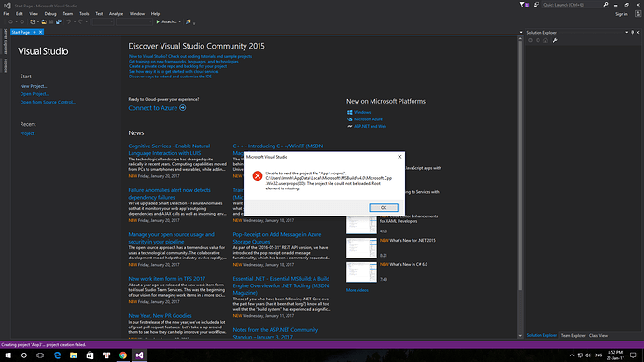This screenshot has height=362, width=644.
Task: Click the green Attach play button
Action: point(158,21)
